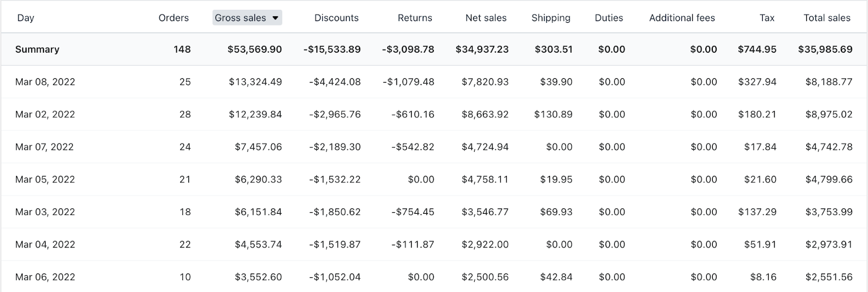This screenshot has height=292, width=868.
Task: Click the Mar 05, 2022 date cell
Action: tap(45, 180)
